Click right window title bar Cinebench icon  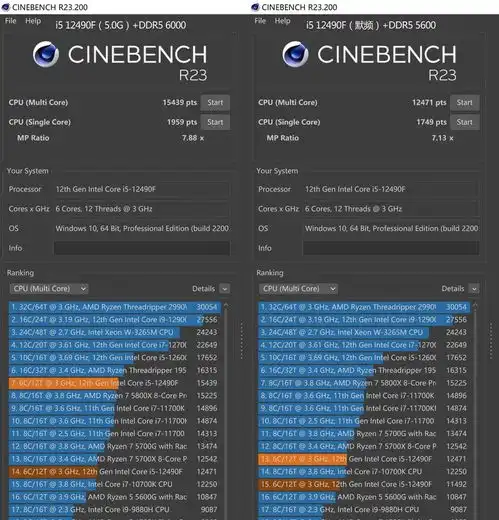255,7
